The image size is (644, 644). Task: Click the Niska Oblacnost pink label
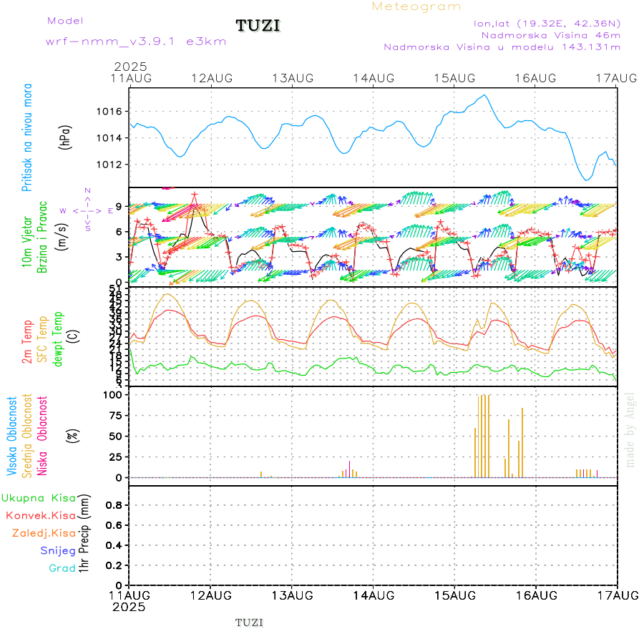43,435
